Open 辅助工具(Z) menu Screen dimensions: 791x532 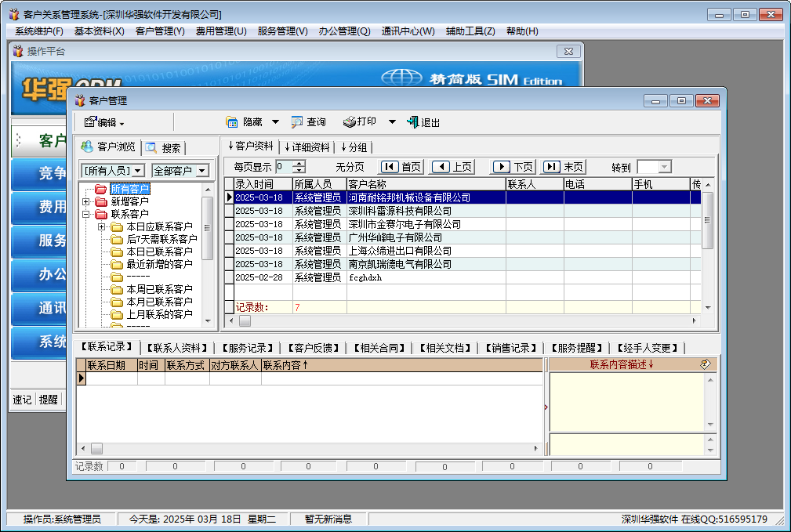470,31
